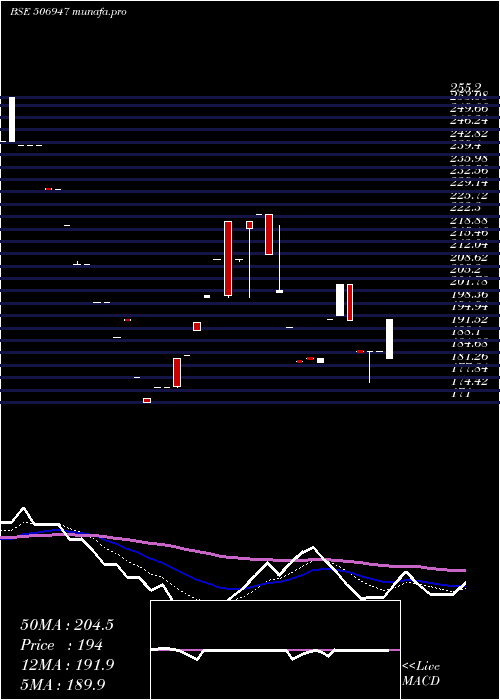Click the 232.56 price axis label
The height and width of the screenshot is (700, 500).
tap(469, 171)
